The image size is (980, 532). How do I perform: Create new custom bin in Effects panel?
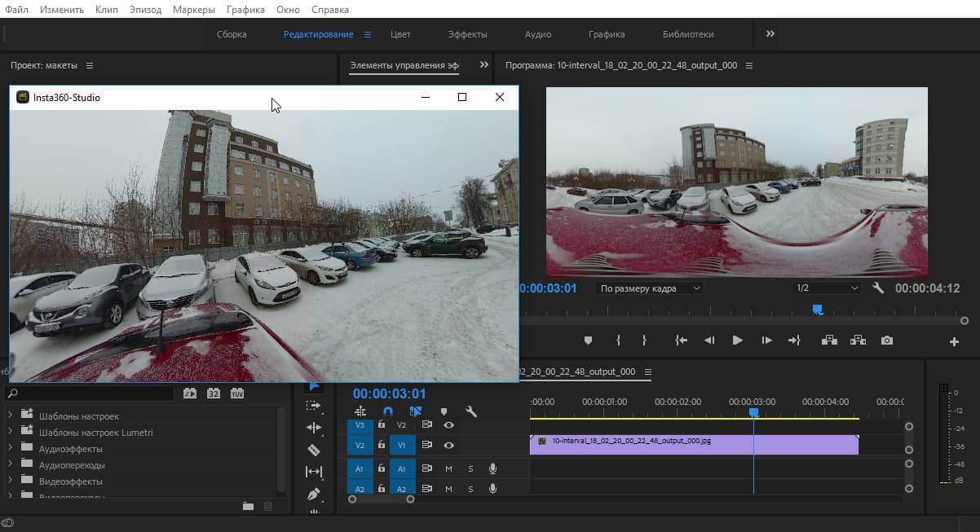click(248, 507)
